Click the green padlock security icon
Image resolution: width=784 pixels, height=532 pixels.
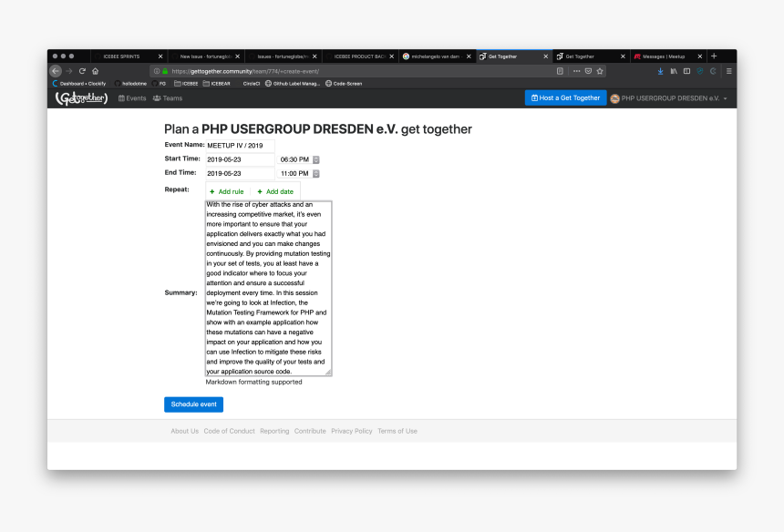pos(165,71)
